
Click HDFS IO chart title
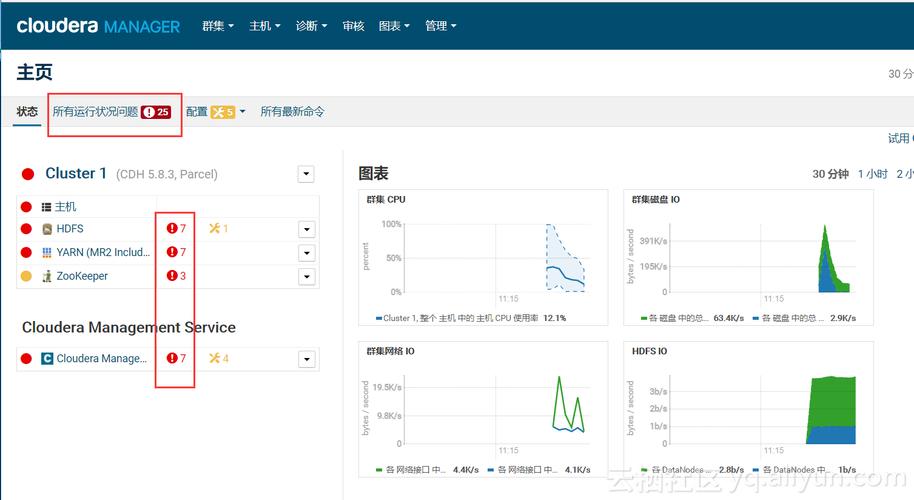(x=649, y=351)
